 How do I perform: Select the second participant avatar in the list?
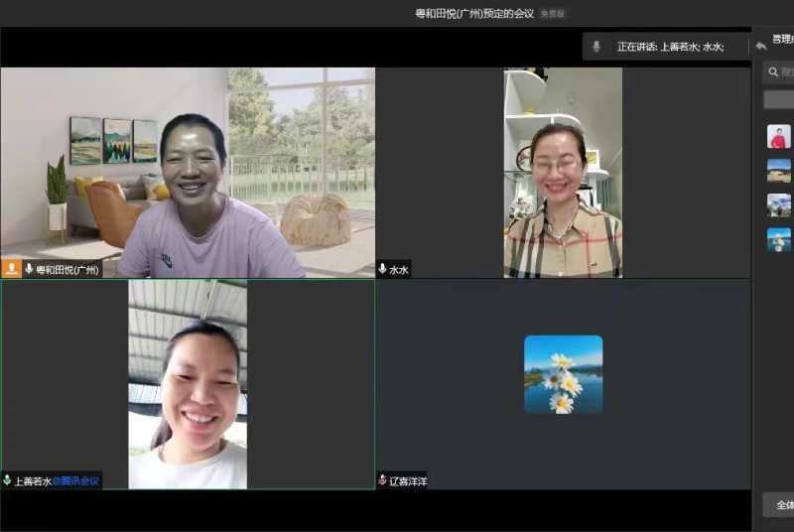779,171
